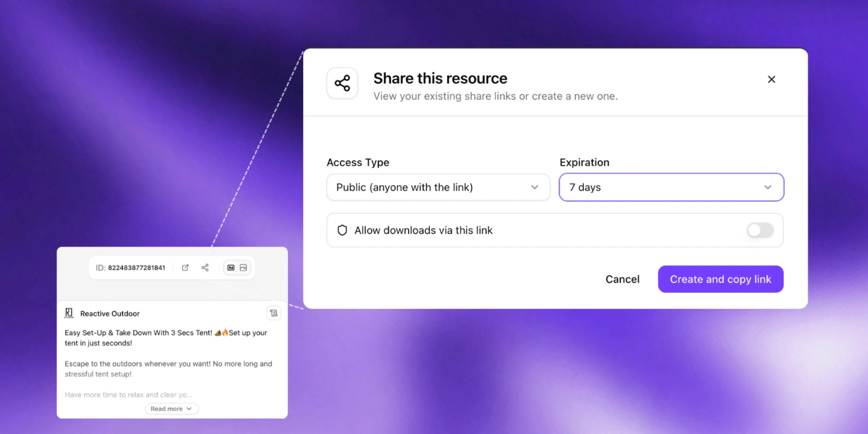Open the Access Type dropdown
The image size is (868, 434).
(438, 187)
